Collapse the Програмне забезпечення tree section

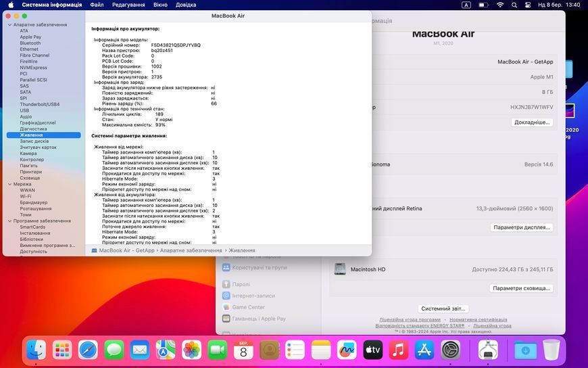(x=9, y=221)
